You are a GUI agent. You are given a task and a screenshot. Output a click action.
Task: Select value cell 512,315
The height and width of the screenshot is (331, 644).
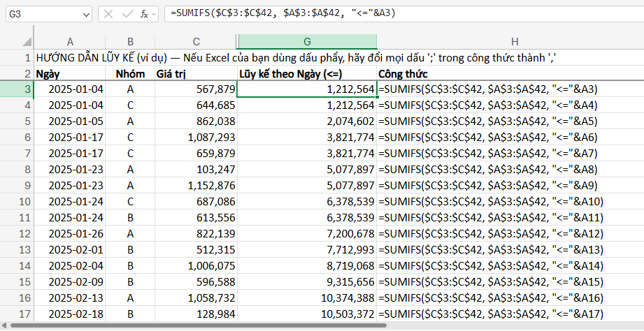196,250
